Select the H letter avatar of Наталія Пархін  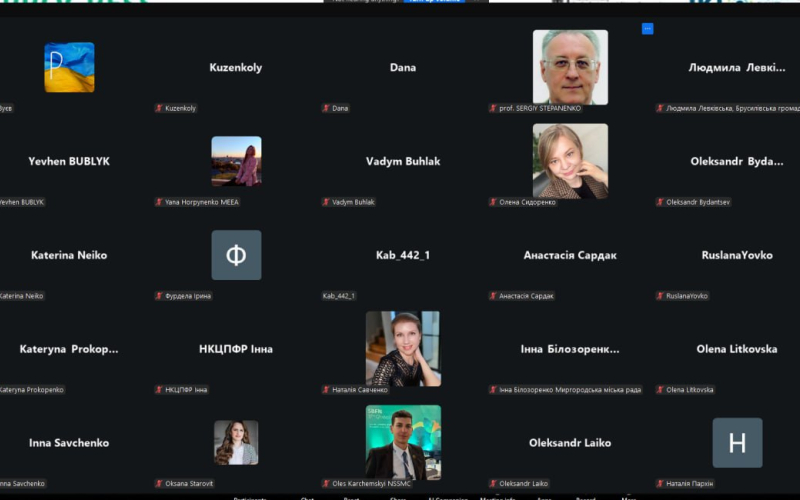737,443
